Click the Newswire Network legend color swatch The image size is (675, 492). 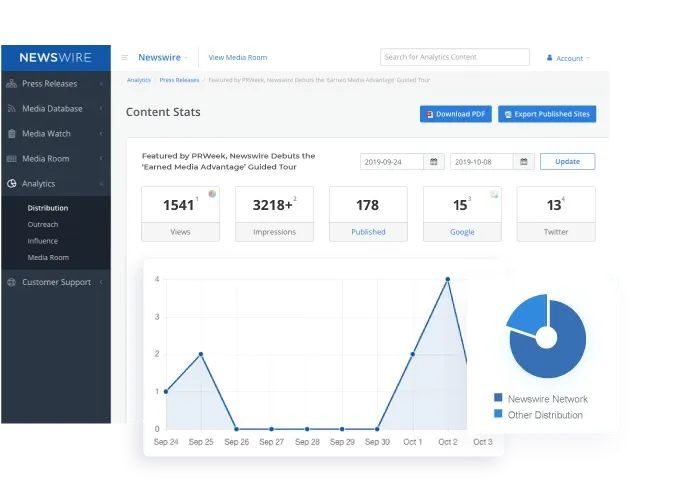tap(498, 398)
